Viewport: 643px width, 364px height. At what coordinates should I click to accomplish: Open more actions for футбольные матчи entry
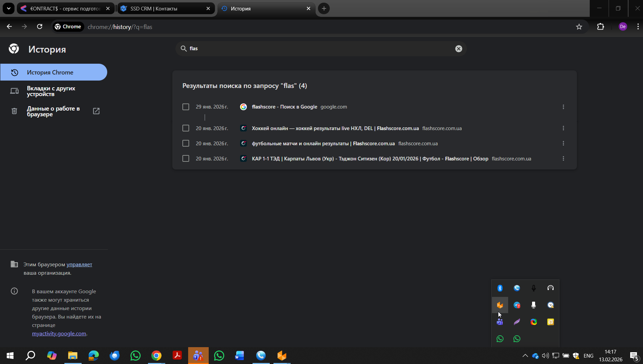point(563,143)
